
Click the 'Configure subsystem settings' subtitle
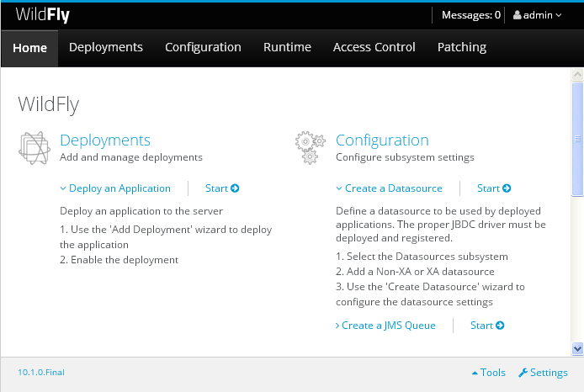pos(405,157)
